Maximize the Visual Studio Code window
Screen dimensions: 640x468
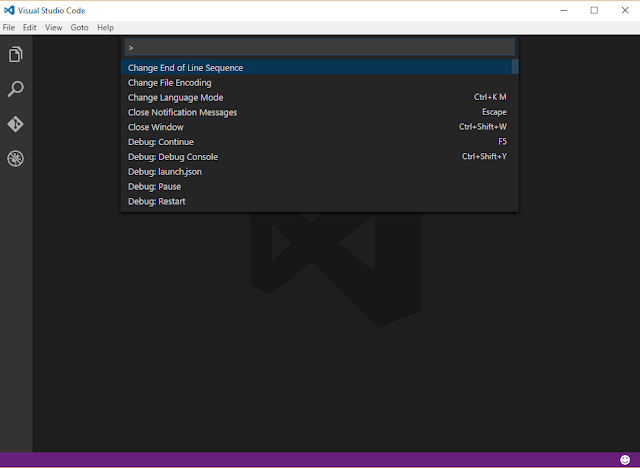click(594, 10)
